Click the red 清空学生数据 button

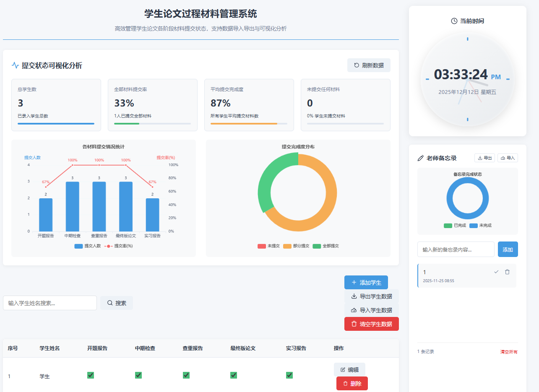[371, 324]
